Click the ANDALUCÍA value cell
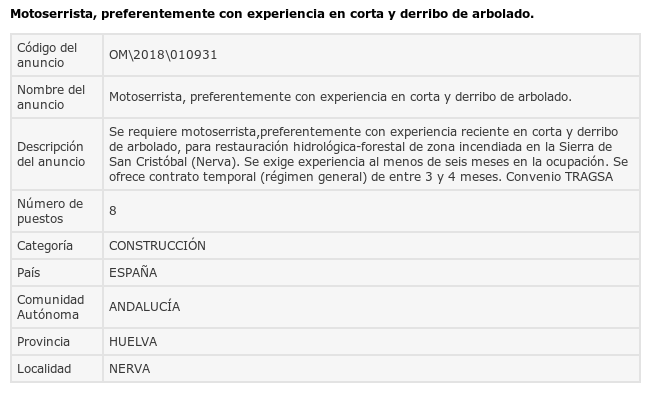 pyautogui.click(x=372, y=307)
